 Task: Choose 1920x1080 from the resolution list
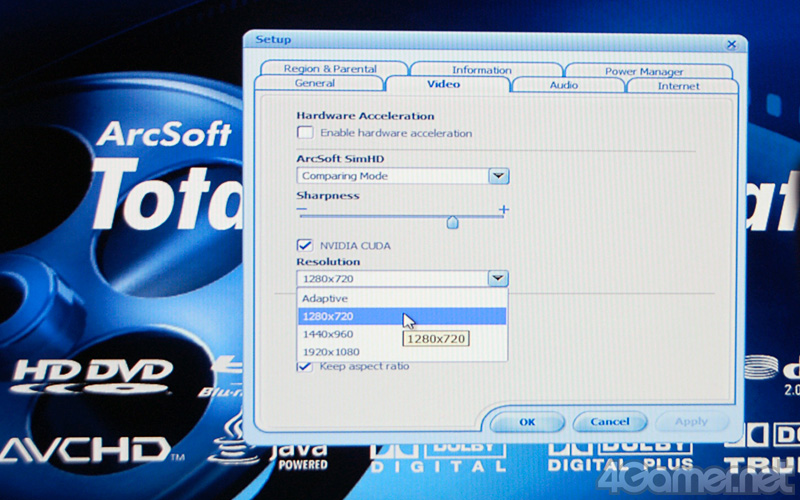pyautogui.click(x=402, y=352)
